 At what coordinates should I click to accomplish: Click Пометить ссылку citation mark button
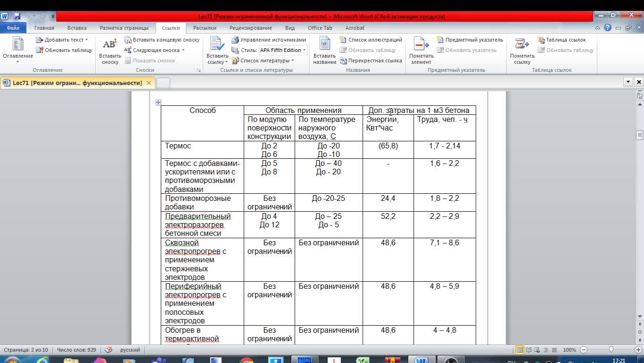(x=522, y=51)
